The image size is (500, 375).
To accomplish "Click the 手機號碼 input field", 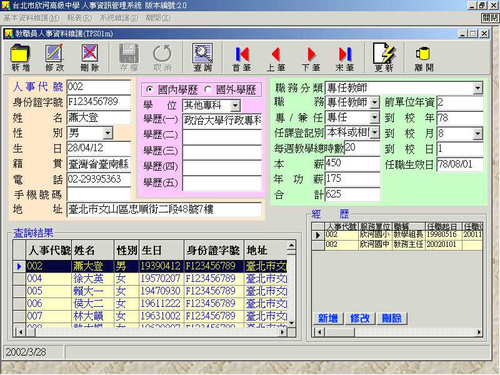I will (99, 194).
